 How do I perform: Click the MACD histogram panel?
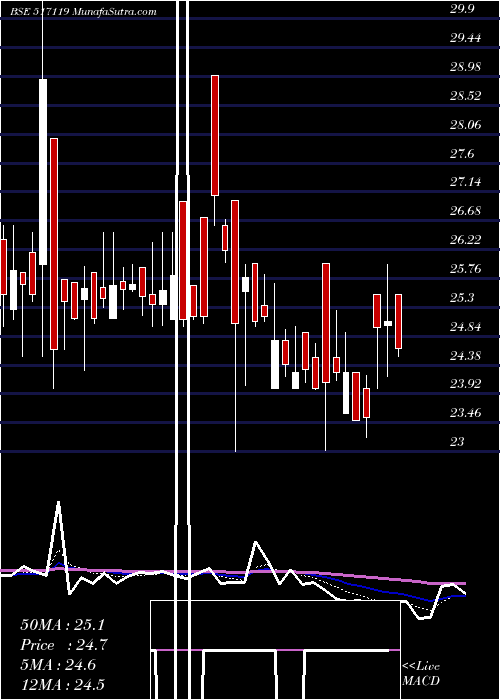tap(275, 650)
